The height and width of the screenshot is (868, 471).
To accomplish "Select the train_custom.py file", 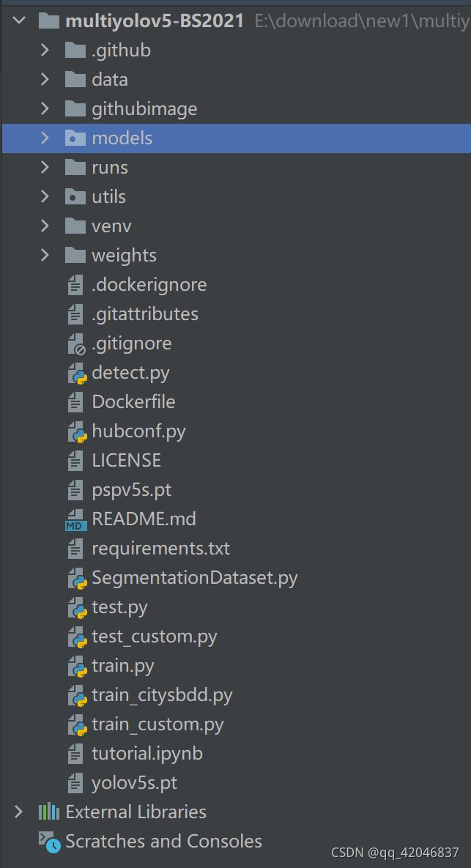I will coord(157,724).
